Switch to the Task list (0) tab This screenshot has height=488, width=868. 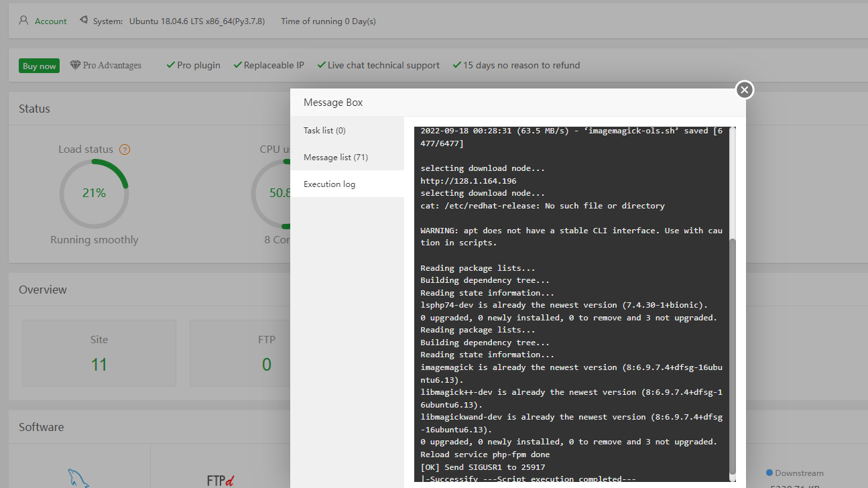point(324,130)
